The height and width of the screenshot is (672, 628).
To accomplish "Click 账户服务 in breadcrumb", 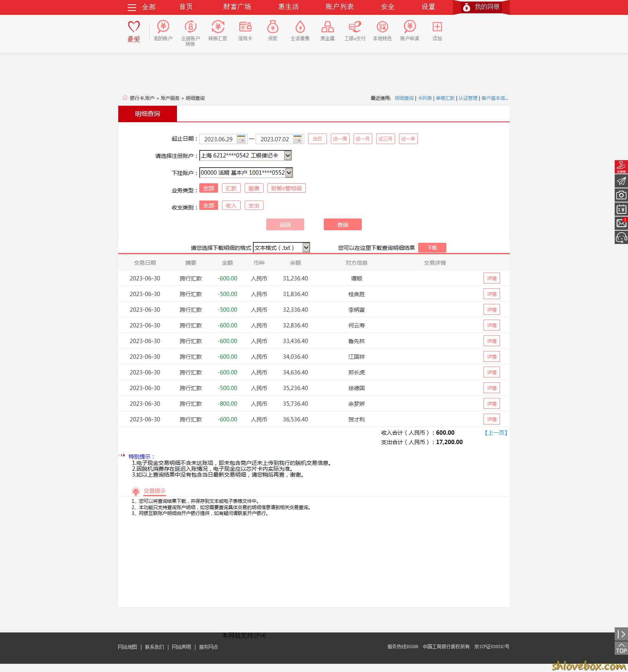I will pos(170,98).
